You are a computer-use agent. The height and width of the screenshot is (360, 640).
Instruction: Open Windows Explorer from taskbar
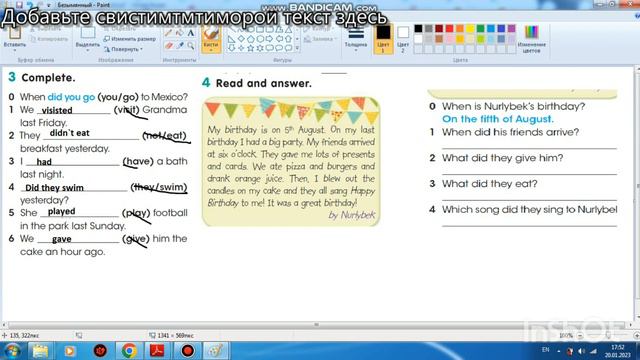click(40, 351)
